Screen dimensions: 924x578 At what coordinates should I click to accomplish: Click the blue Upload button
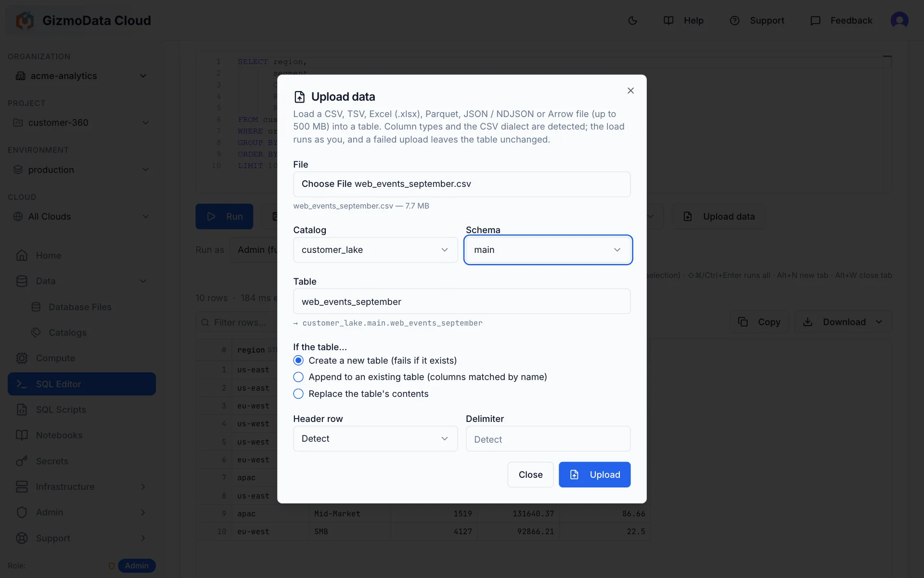click(x=594, y=474)
